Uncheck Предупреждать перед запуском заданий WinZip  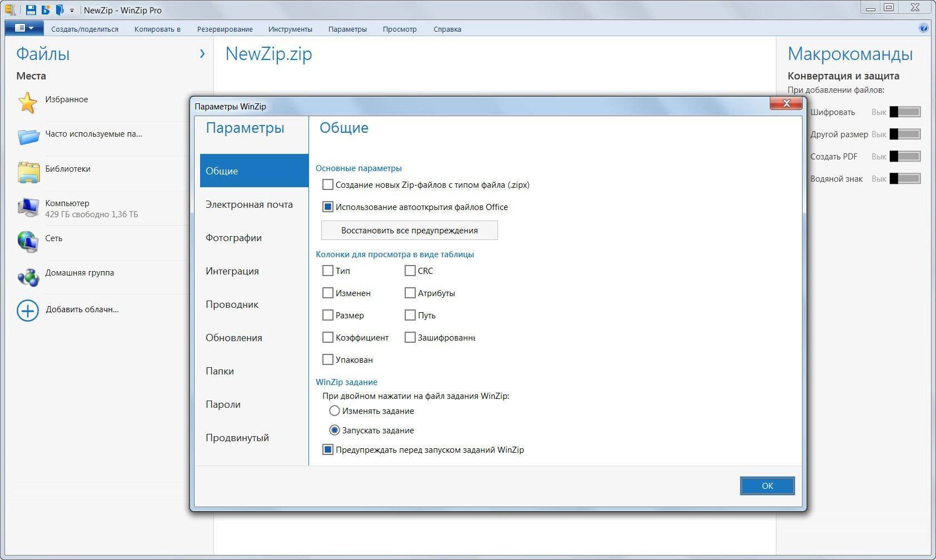(x=328, y=449)
